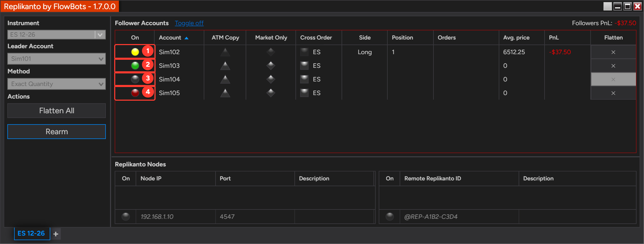Open the Instrument dropdown showing ES 12-26
The height and width of the screenshot is (244, 644).
(57, 35)
